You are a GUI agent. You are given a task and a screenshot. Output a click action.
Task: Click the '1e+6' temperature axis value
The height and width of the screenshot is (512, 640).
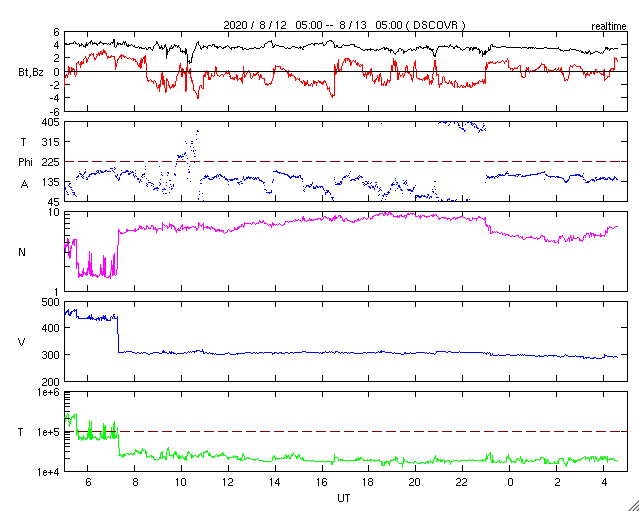[49, 392]
